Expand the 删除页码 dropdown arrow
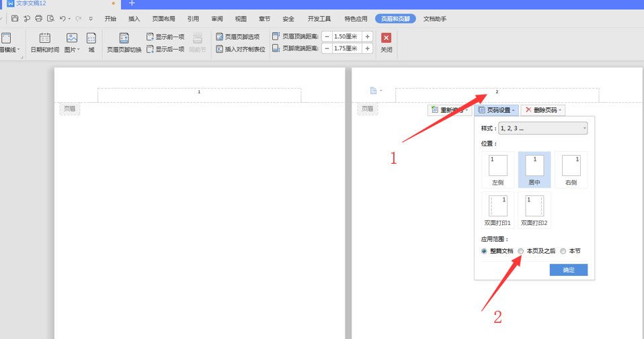 coord(560,110)
